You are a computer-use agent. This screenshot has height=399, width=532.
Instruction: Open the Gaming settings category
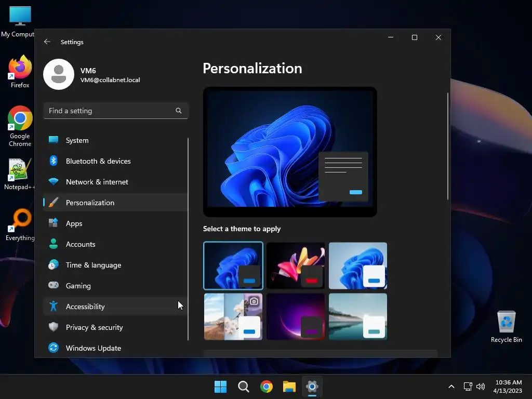115,286
